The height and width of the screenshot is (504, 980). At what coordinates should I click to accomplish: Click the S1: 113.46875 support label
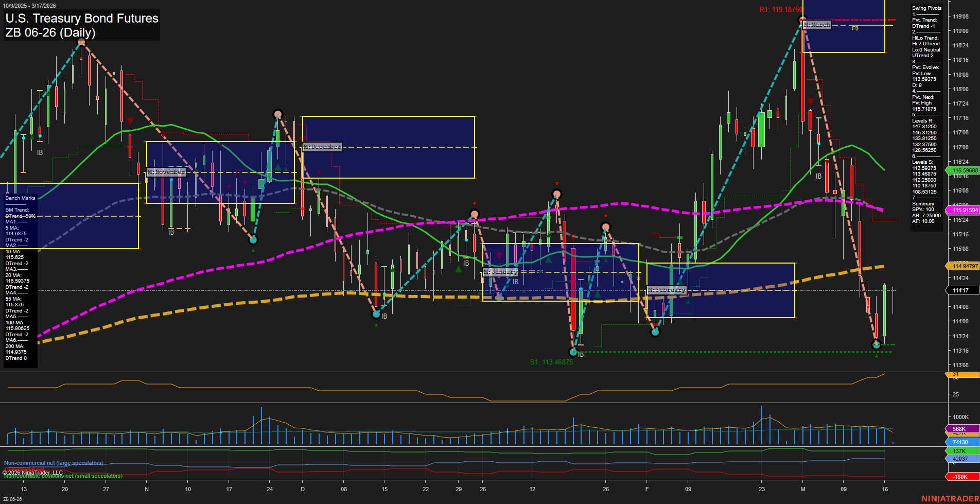tap(551, 362)
